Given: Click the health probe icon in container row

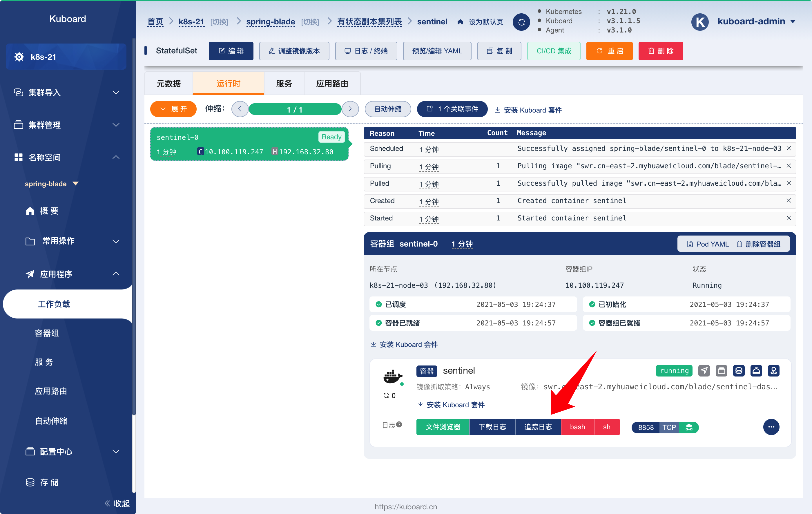Looking at the screenshot, I should coord(773,371).
